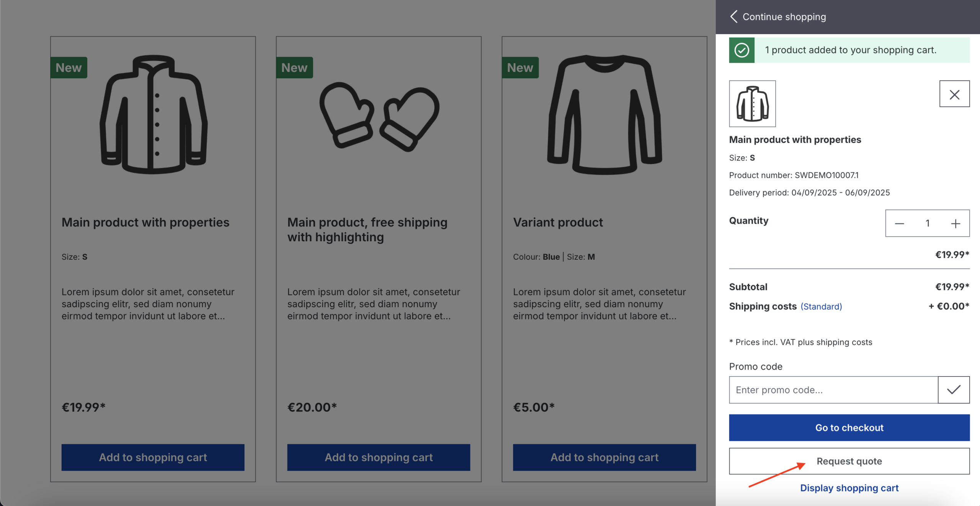Click the quantity value field showing 1
The height and width of the screenshot is (506, 980).
click(927, 224)
